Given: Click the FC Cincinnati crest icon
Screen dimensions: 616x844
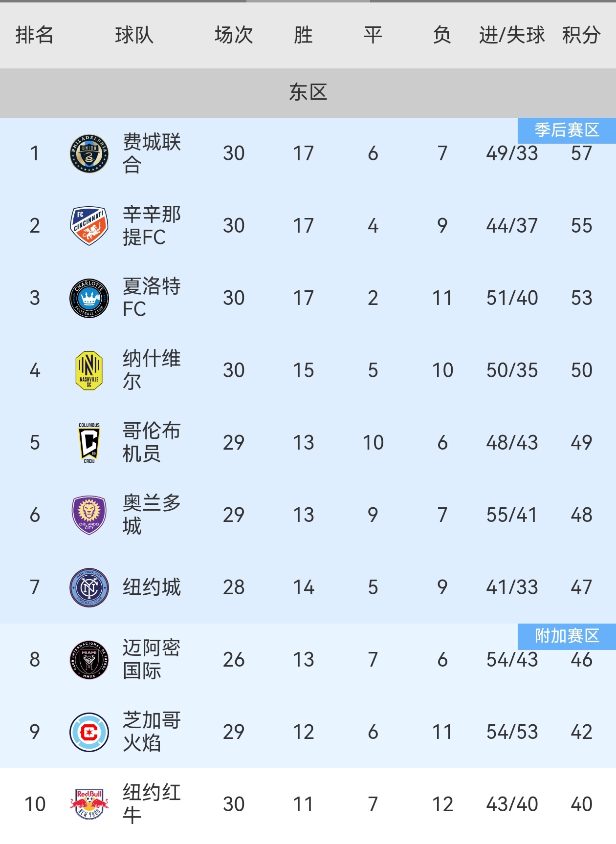Looking at the screenshot, I should pos(89,226).
